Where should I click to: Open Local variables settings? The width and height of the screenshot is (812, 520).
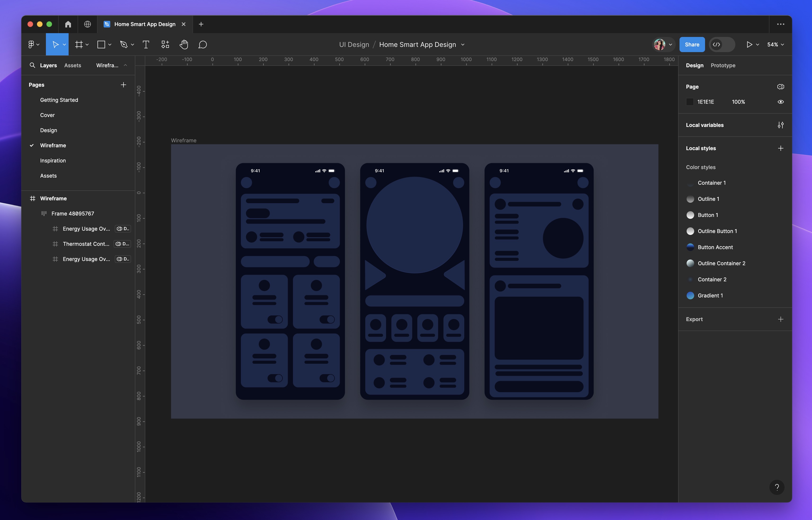pyautogui.click(x=781, y=125)
